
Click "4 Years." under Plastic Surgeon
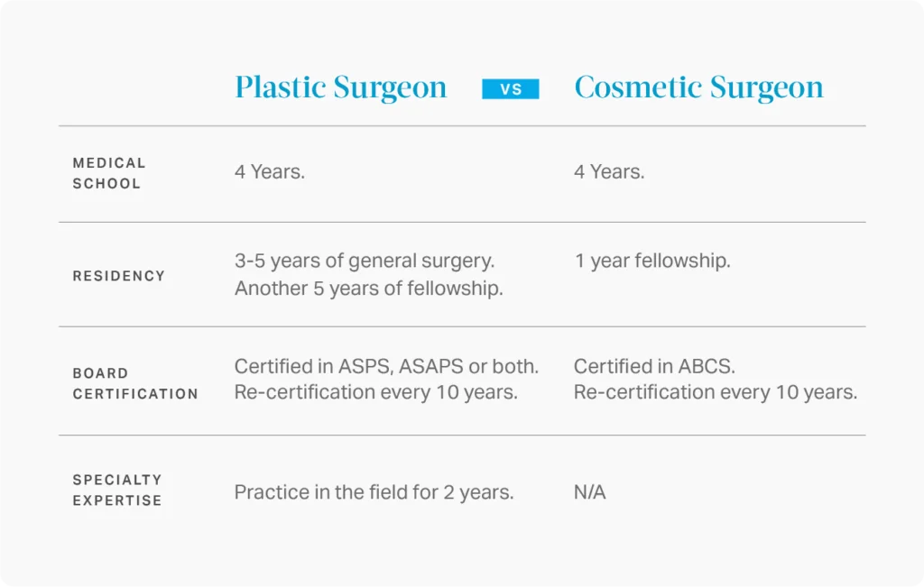tap(270, 172)
